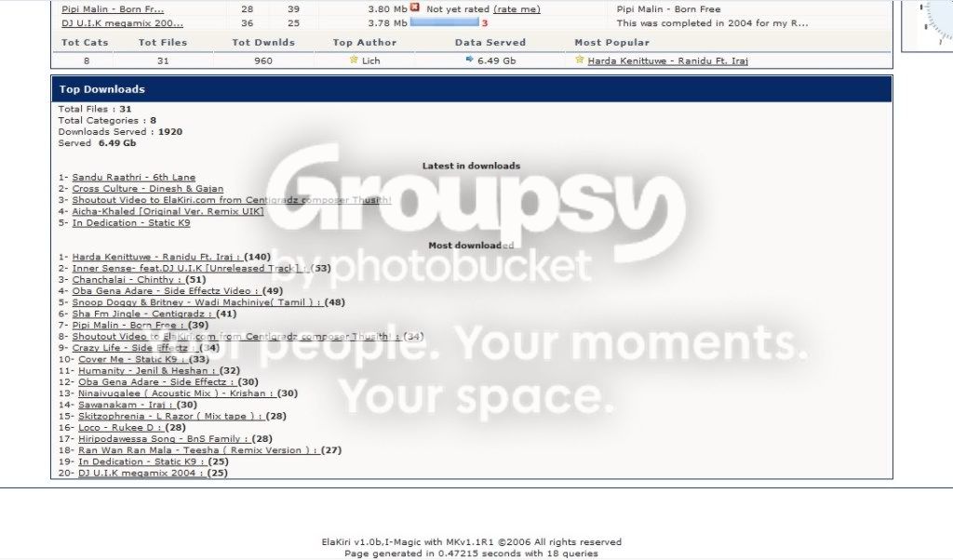
Task: Open "Loco - Rukee D" link
Action: (x=121, y=428)
